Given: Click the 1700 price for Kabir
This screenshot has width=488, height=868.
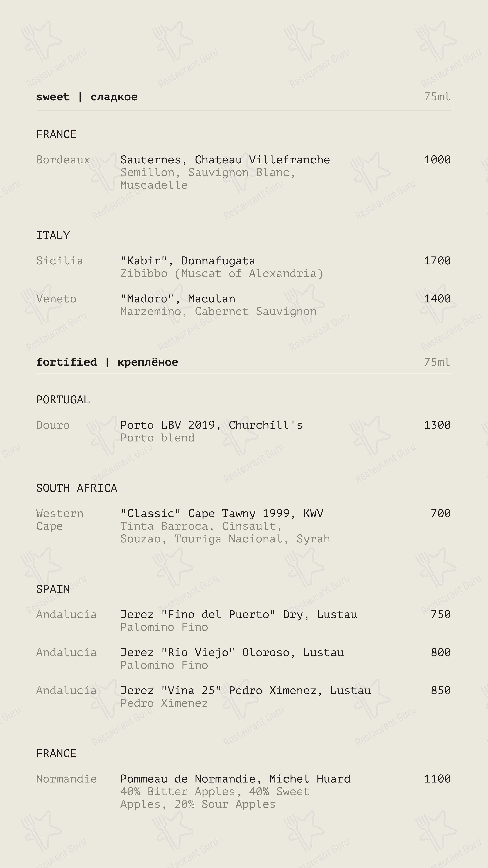Looking at the screenshot, I should point(437,261).
